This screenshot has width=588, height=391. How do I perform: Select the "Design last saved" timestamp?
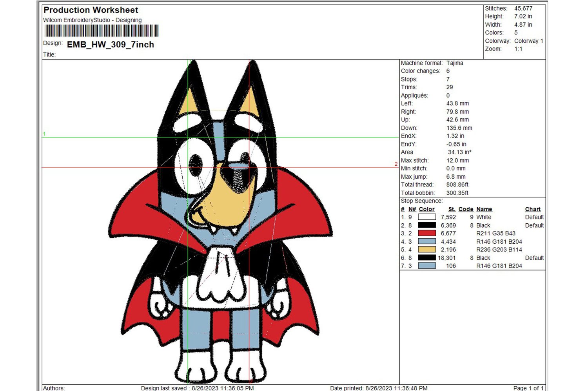(x=198, y=388)
